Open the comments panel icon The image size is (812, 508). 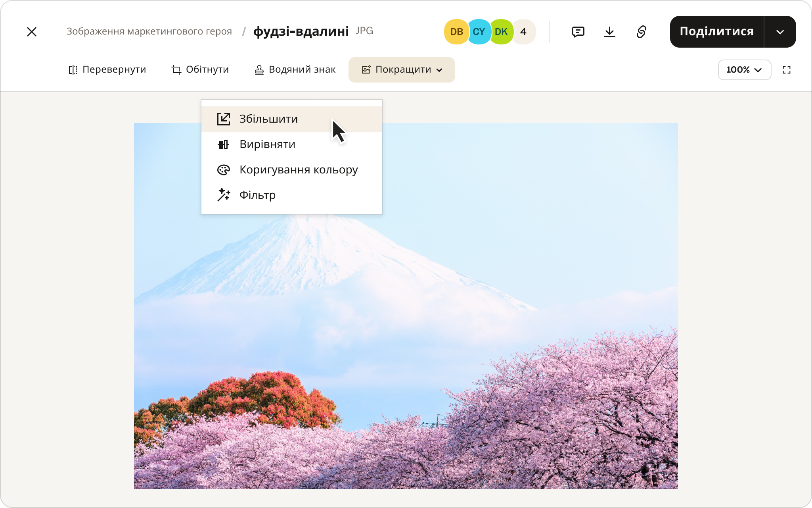[578, 32]
